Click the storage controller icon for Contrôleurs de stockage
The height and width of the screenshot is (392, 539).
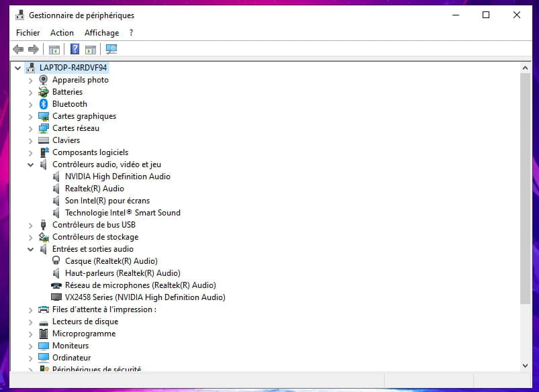(44, 237)
